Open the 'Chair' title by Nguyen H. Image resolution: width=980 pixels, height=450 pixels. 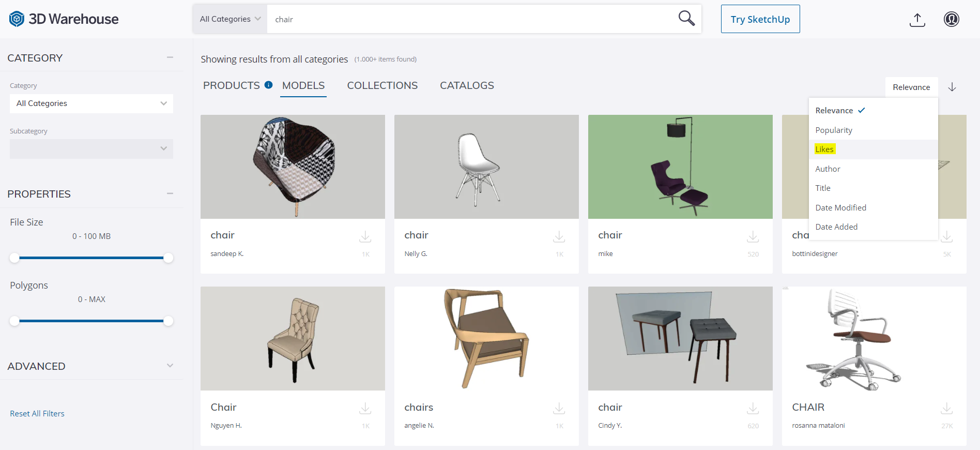pyautogui.click(x=223, y=407)
